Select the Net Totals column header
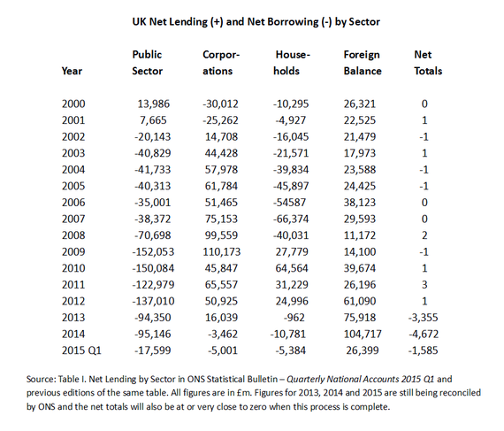Image resolution: width=504 pixels, height=431 pixels. tap(428, 63)
